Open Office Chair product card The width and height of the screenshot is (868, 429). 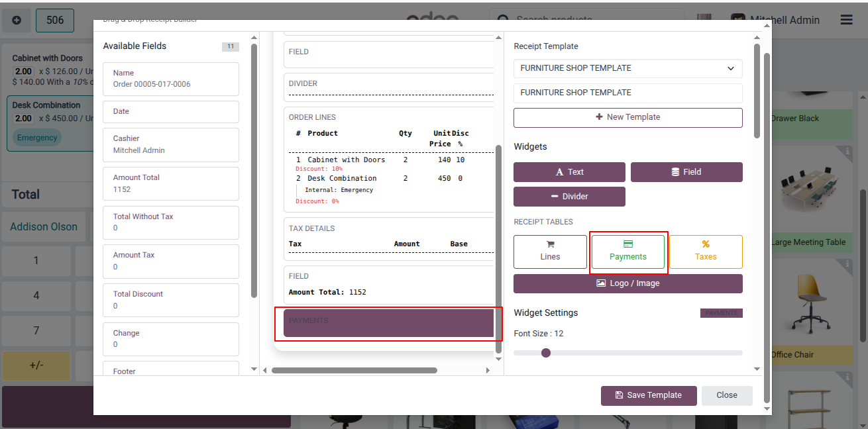(x=811, y=312)
